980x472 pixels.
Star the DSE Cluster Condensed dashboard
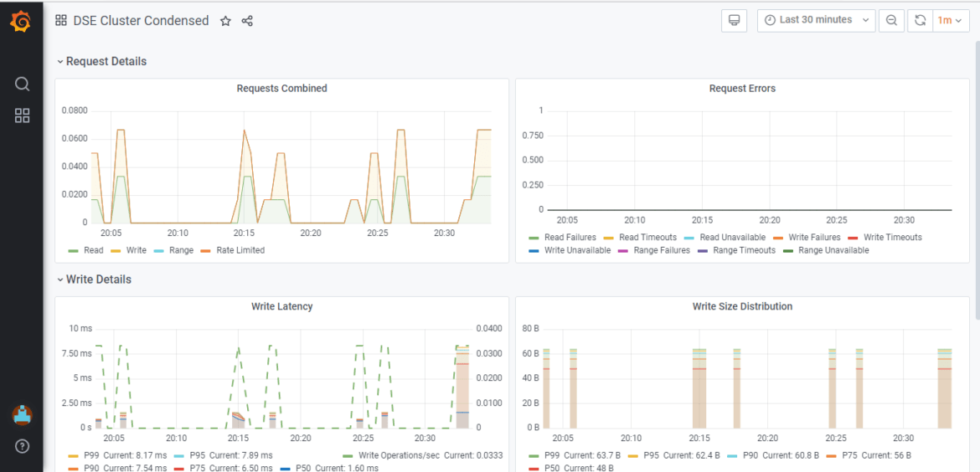pyautogui.click(x=225, y=21)
